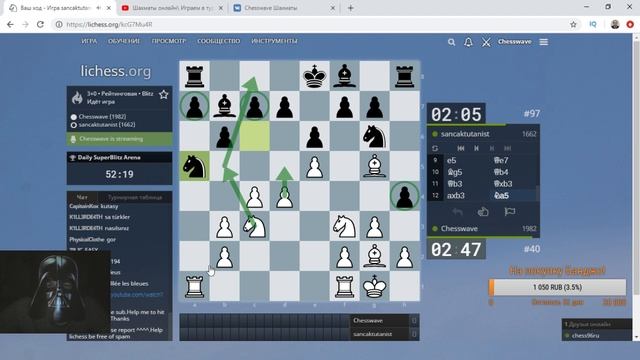Click the black bishop on b7

pos(224,106)
